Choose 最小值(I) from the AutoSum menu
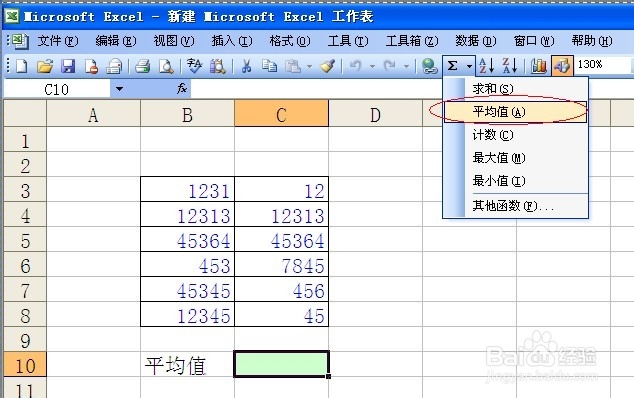Image resolution: width=634 pixels, height=398 pixels. click(x=516, y=181)
